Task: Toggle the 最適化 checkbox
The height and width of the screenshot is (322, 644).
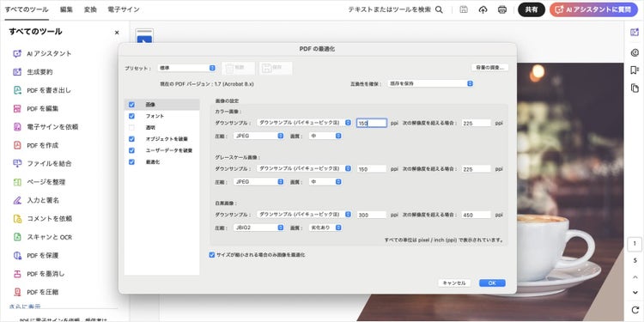Action: tap(131, 161)
